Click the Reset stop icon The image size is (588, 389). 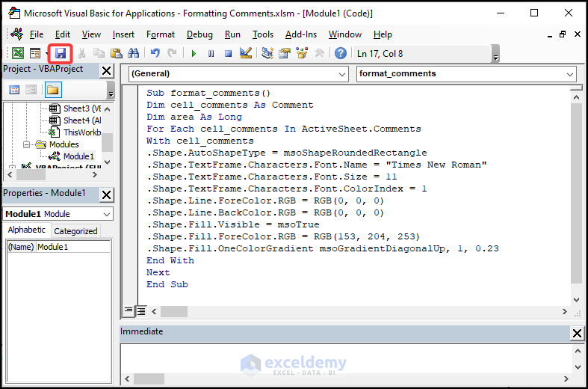coord(229,54)
